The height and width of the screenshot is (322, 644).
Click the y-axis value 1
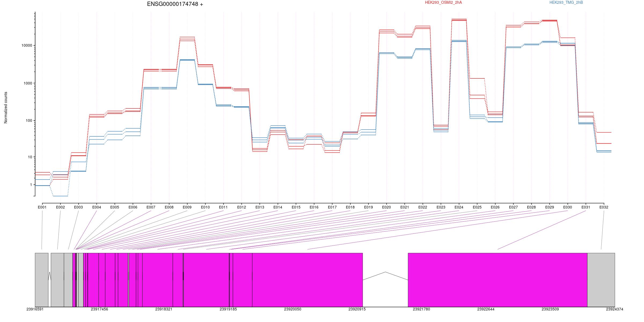pos(31,185)
